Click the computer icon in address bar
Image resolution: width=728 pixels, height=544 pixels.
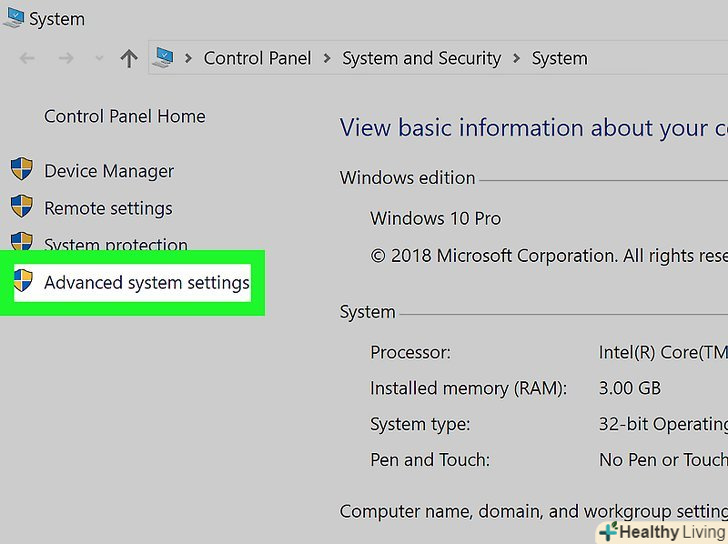(x=162, y=59)
